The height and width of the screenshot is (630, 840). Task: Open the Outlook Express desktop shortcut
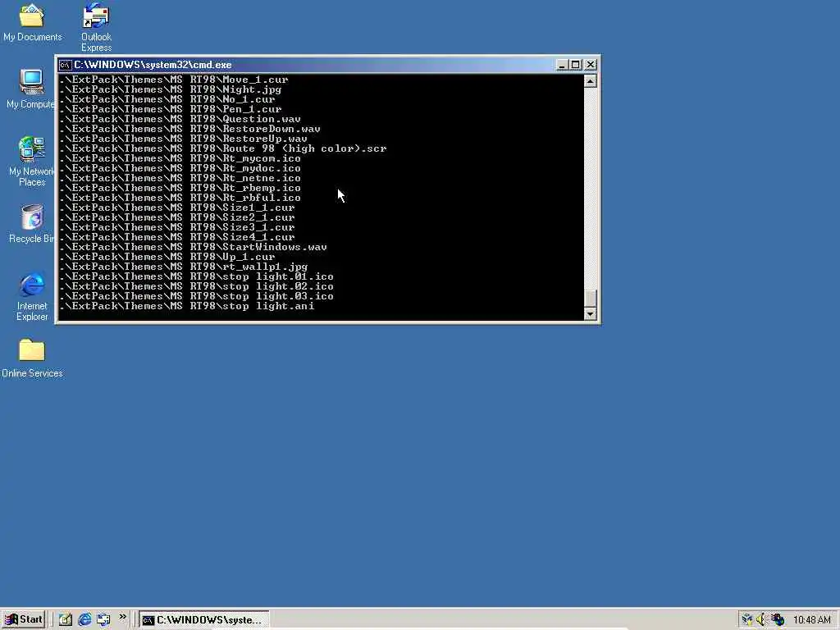97,27
